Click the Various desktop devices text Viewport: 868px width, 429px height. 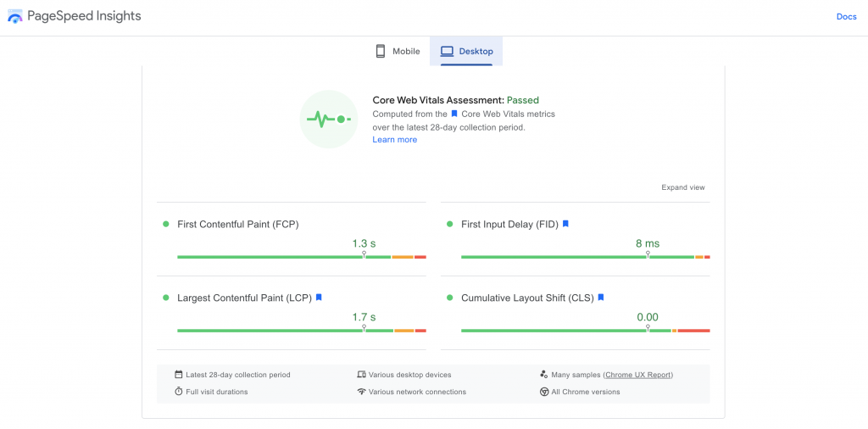(x=409, y=375)
